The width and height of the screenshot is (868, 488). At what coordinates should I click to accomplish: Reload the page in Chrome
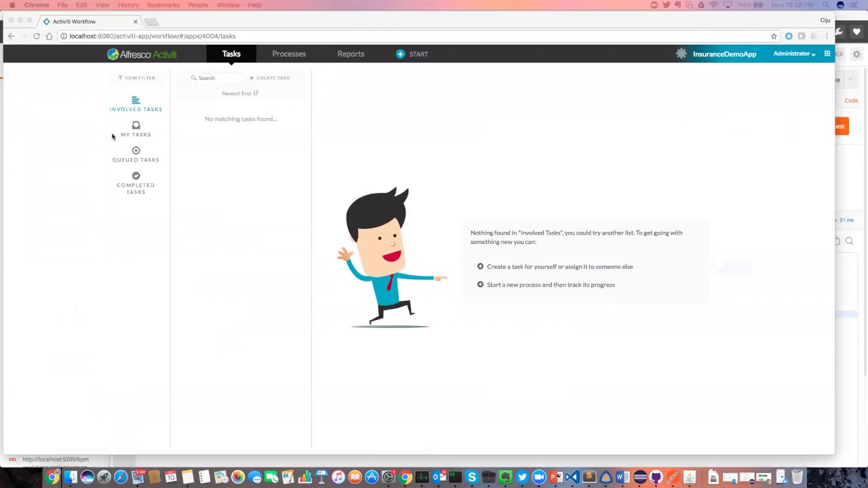click(x=37, y=36)
